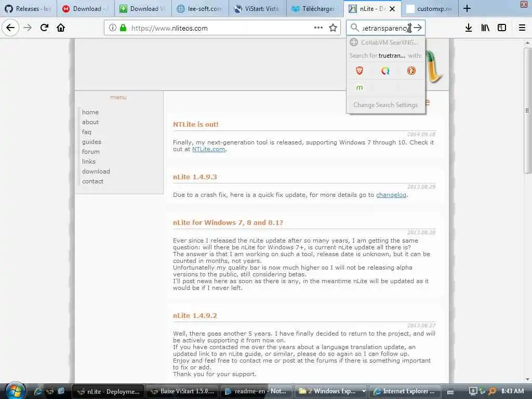
Task: Search with the green 'm' engine icon
Action: 360,88
